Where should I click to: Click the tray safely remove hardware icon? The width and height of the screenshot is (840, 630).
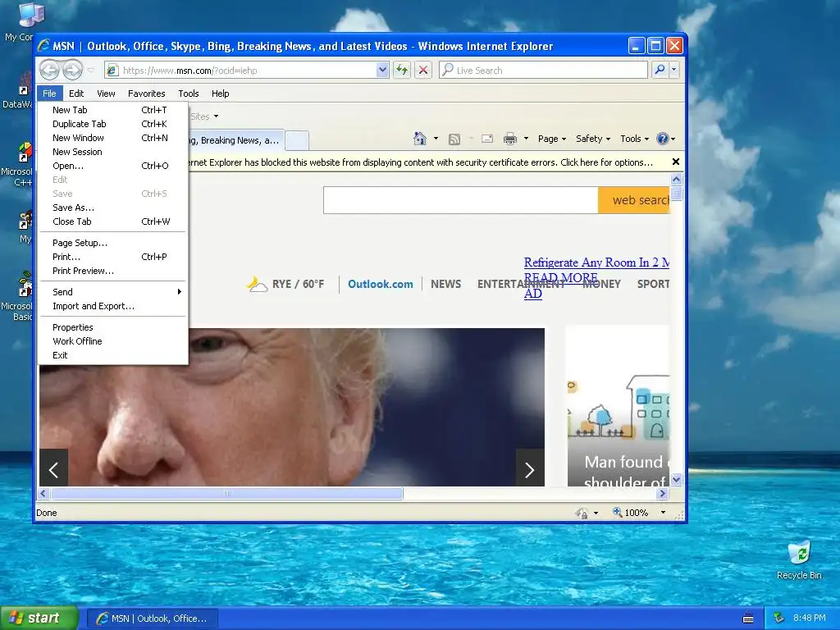click(779, 619)
